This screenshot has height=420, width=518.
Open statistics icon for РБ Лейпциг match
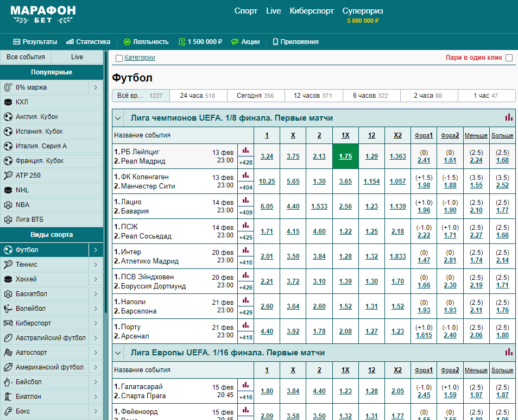[245, 151]
